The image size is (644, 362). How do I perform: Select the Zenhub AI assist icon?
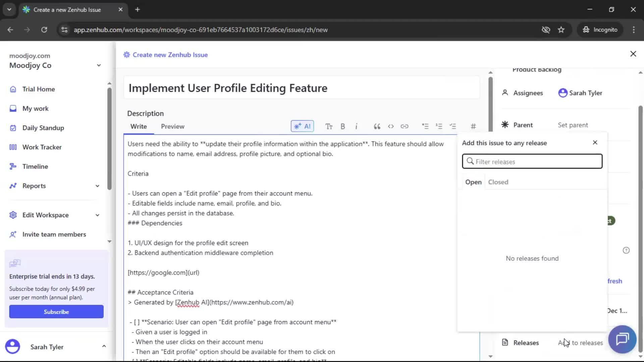tap(302, 126)
